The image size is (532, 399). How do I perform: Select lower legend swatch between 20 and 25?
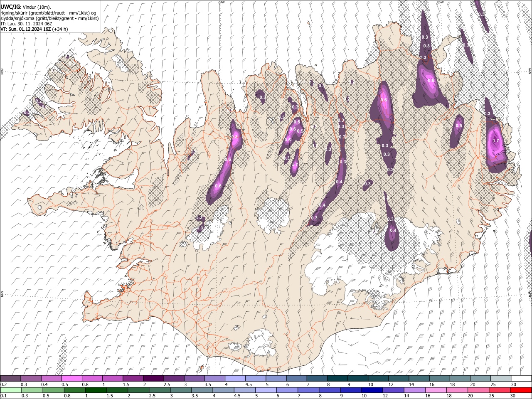point(478,390)
